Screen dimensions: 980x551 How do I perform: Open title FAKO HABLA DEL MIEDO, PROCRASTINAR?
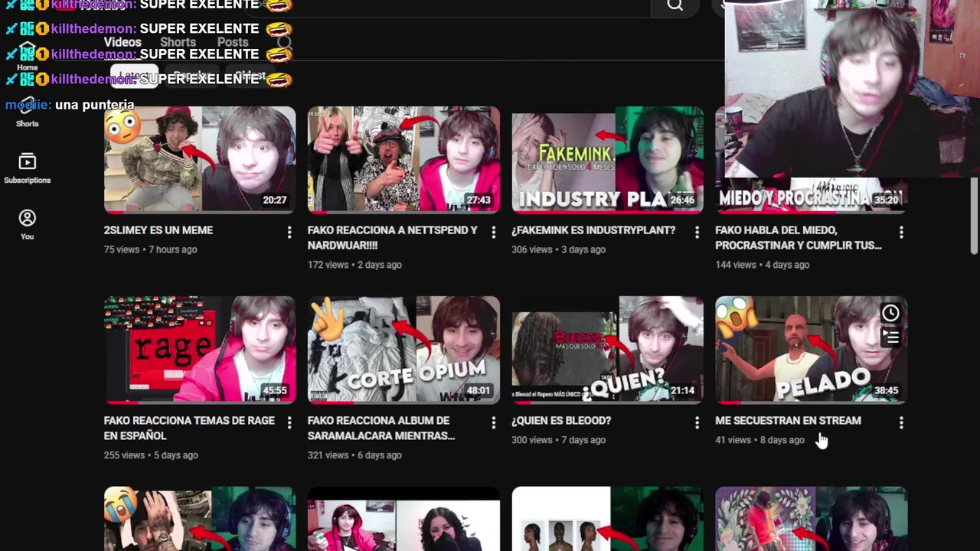tap(798, 237)
